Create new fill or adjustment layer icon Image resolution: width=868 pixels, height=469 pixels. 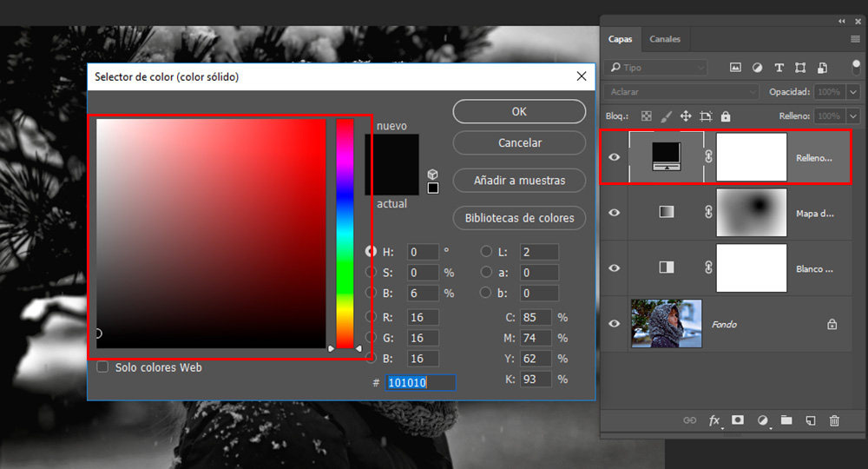pyautogui.click(x=763, y=421)
